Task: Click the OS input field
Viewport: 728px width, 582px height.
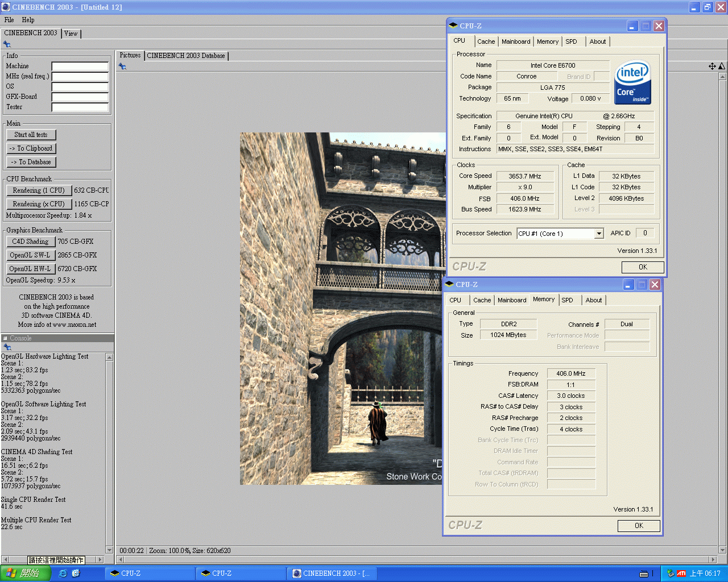Action: pos(80,87)
